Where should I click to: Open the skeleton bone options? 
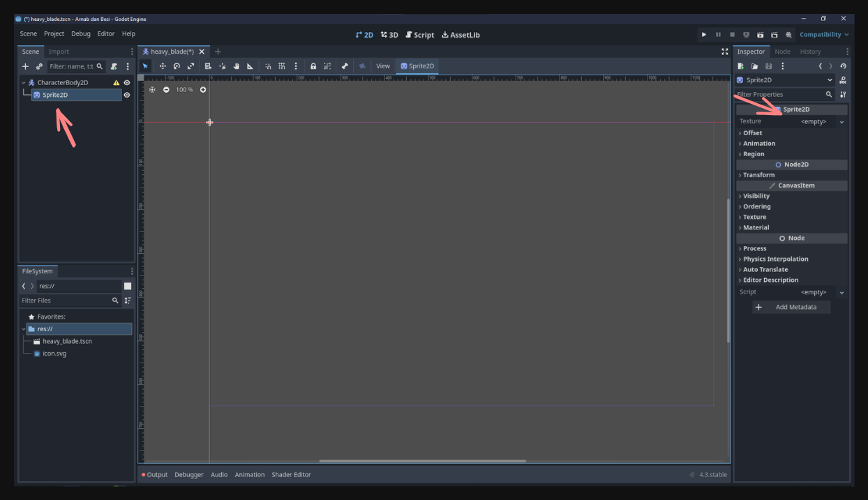coord(345,66)
